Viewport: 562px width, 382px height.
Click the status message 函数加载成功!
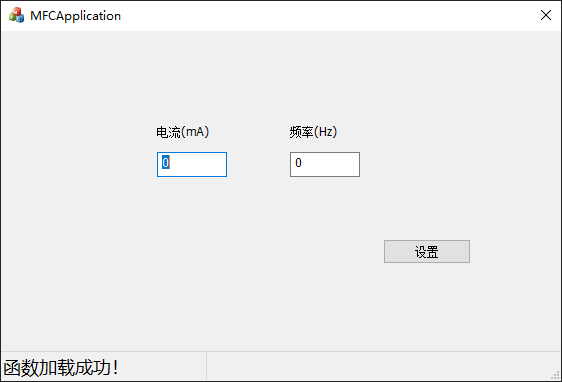coord(61,368)
